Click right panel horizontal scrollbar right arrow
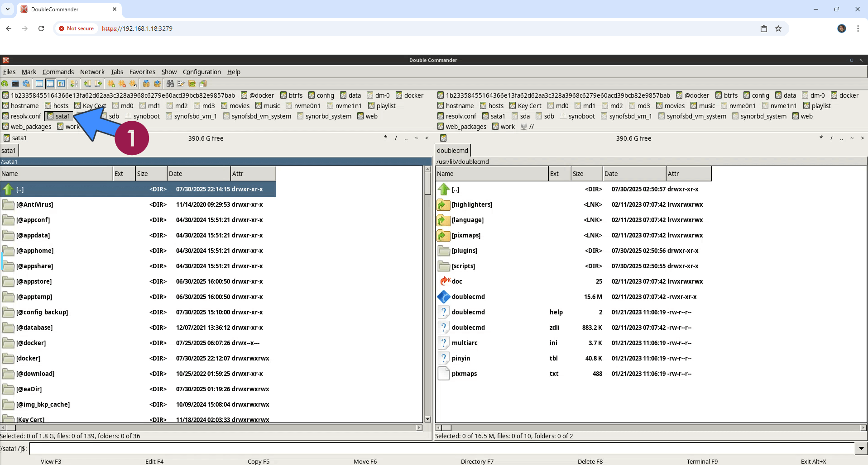 pos(863,427)
